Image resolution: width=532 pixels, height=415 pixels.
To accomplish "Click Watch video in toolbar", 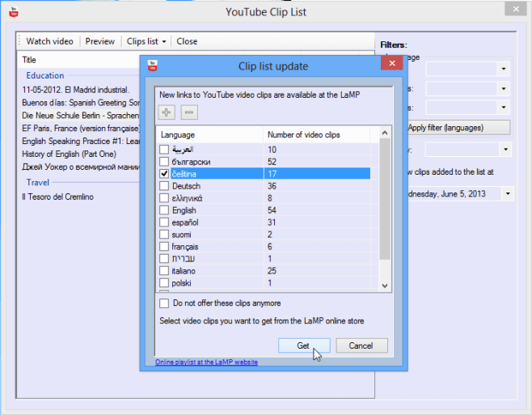I will [x=49, y=41].
